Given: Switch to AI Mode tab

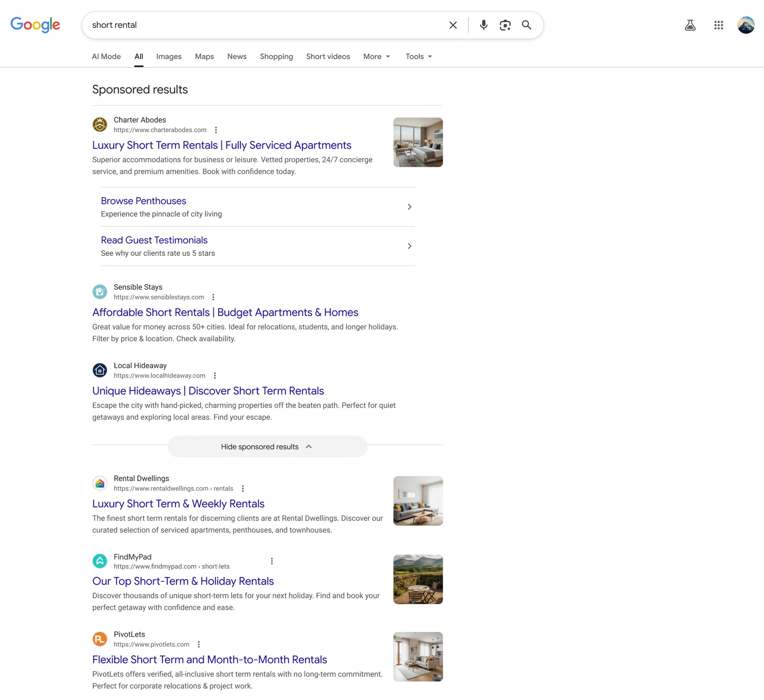Looking at the screenshot, I should (x=106, y=56).
